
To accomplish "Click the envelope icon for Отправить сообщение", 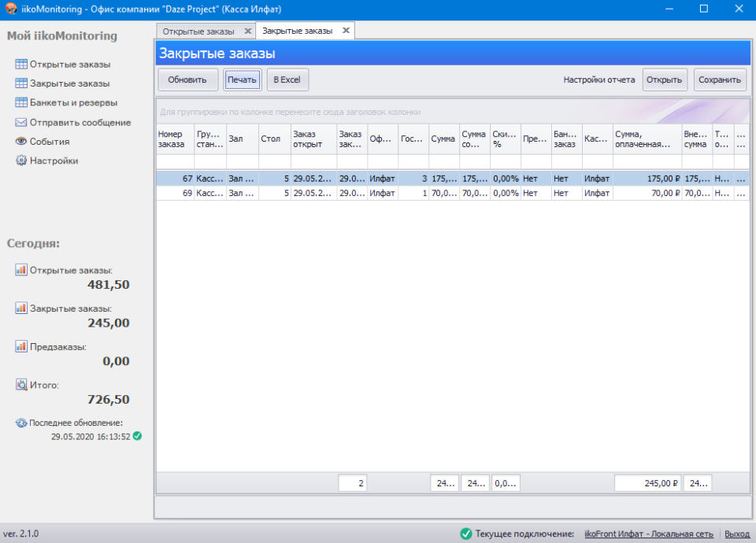I will 21,123.
